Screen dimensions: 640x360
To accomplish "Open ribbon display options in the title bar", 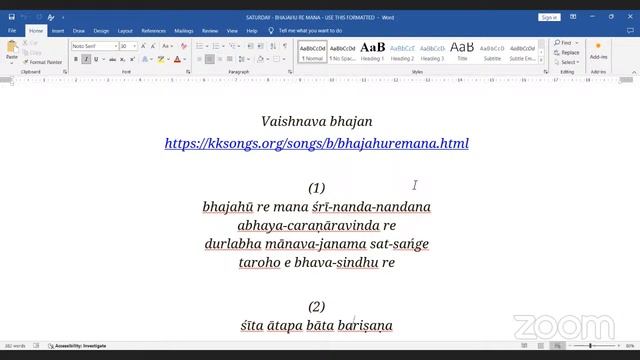I will [x=573, y=17].
